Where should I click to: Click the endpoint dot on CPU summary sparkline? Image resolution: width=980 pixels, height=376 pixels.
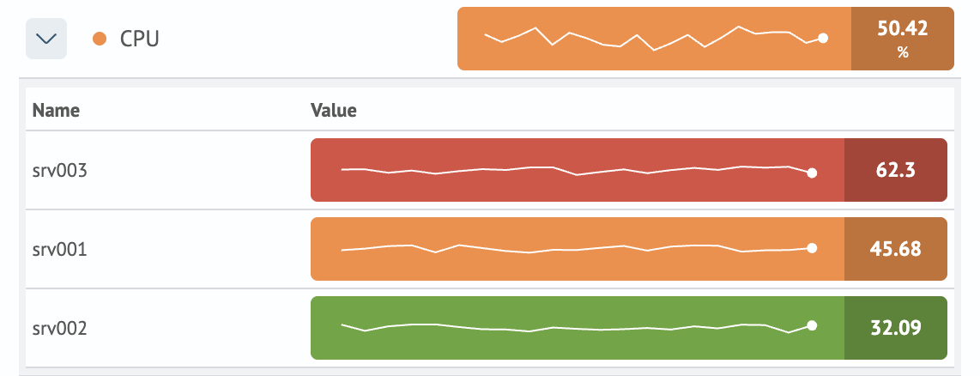tap(823, 38)
